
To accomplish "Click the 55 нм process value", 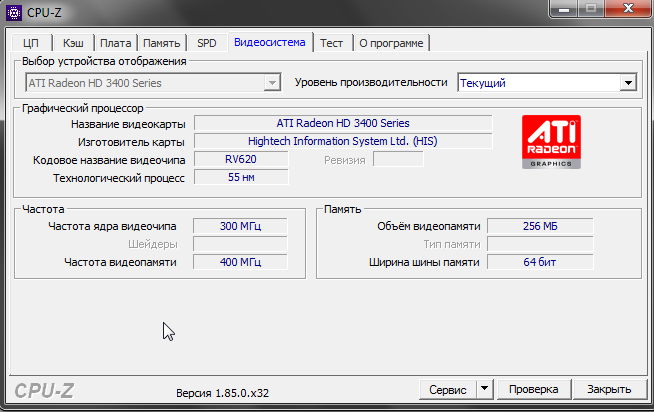I will point(241,177).
